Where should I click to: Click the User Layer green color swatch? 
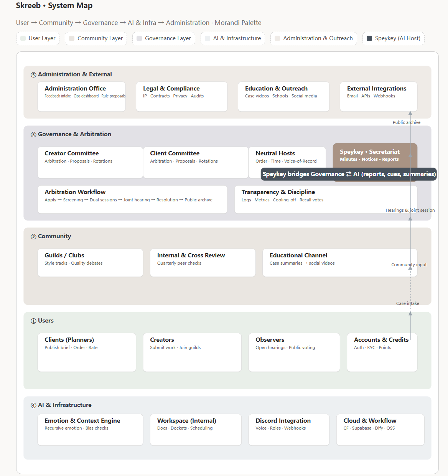(23, 38)
